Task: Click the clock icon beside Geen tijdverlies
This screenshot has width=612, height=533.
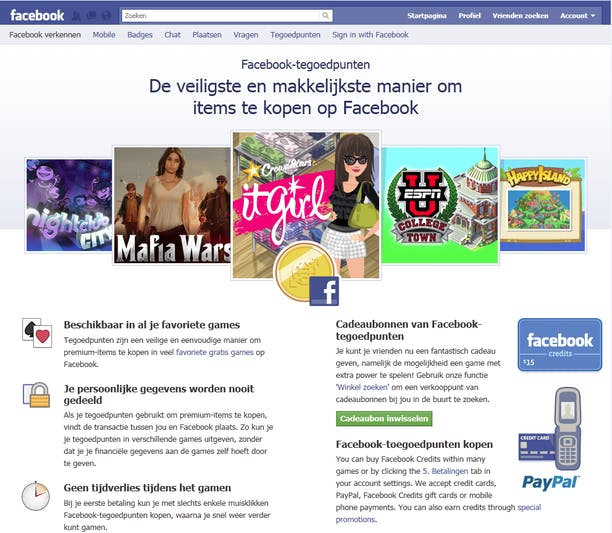Action: tap(36, 496)
